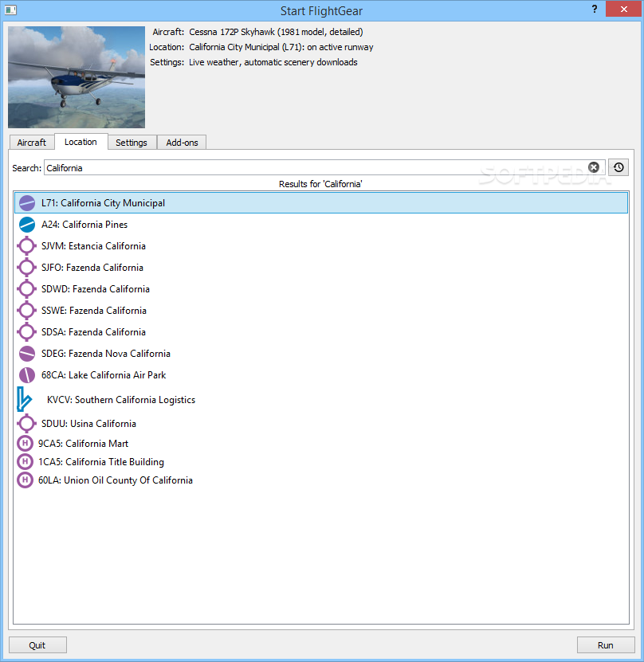Click the 68CA Lake California Air Park icon

(27, 375)
